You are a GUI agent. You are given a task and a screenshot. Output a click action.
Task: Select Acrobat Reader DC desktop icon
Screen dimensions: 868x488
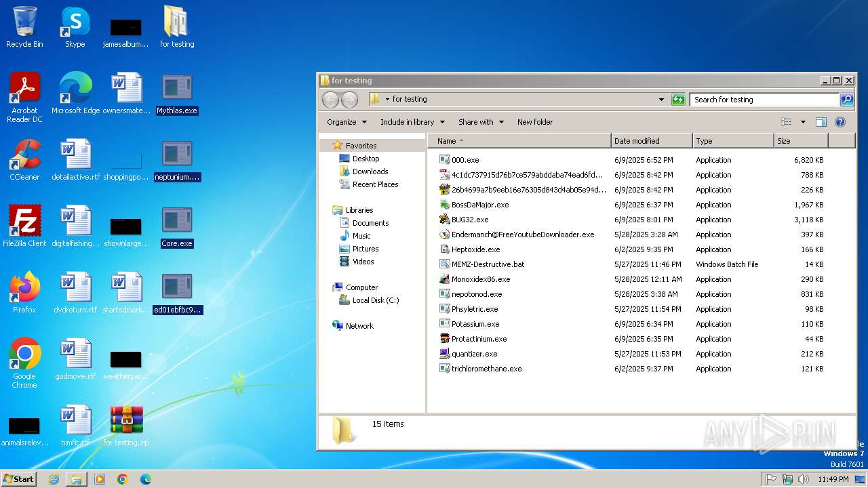[x=24, y=98]
